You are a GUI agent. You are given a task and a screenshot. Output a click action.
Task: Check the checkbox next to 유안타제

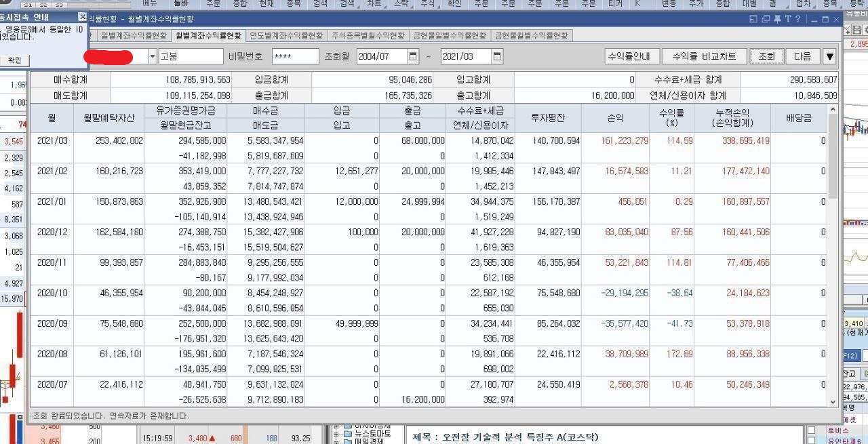pyautogui.click(x=811, y=441)
